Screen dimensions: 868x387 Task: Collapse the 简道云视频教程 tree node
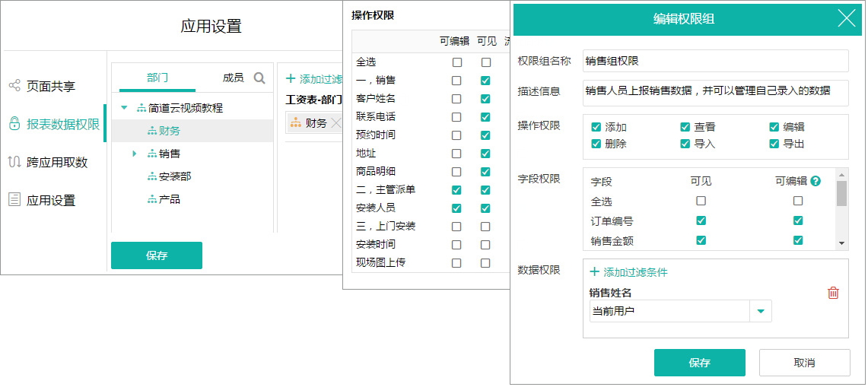pyautogui.click(x=124, y=108)
